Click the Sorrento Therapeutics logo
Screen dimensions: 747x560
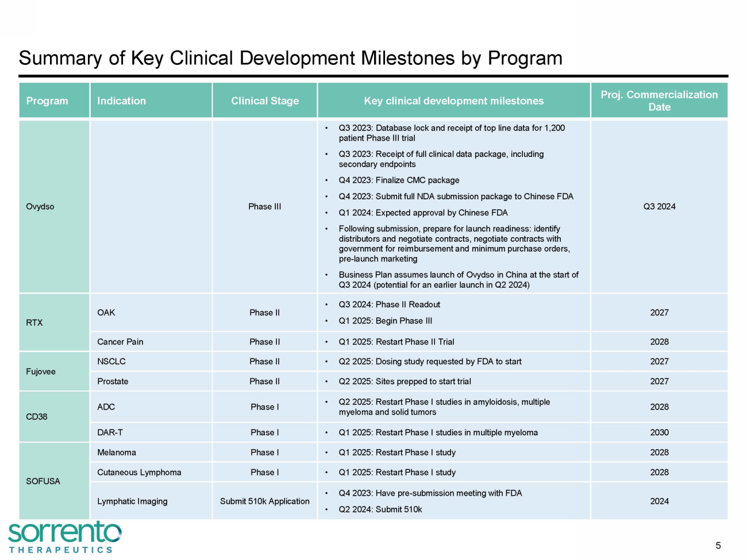click(64, 537)
